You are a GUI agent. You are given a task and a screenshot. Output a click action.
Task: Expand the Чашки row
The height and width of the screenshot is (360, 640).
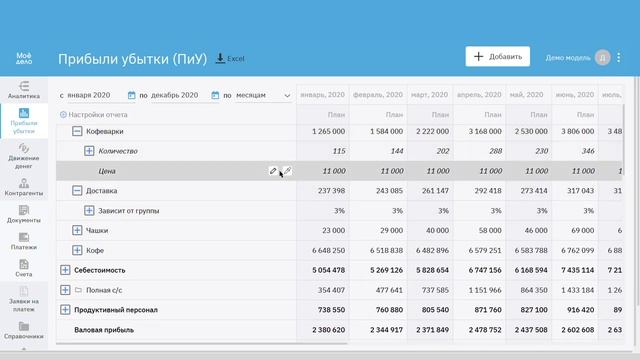[x=77, y=230]
